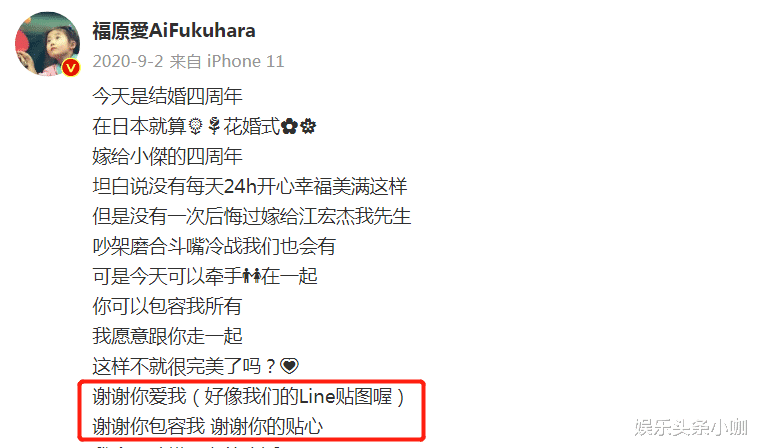The width and height of the screenshot is (757, 448).
Task: Click the line 吵架磨合斗嘴冷战我们也会有
Action: [214, 246]
